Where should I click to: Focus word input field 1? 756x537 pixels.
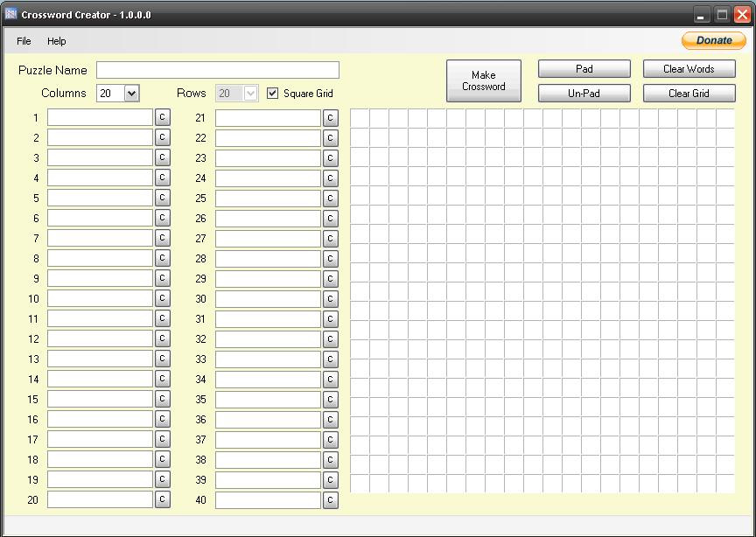(x=101, y=117)
